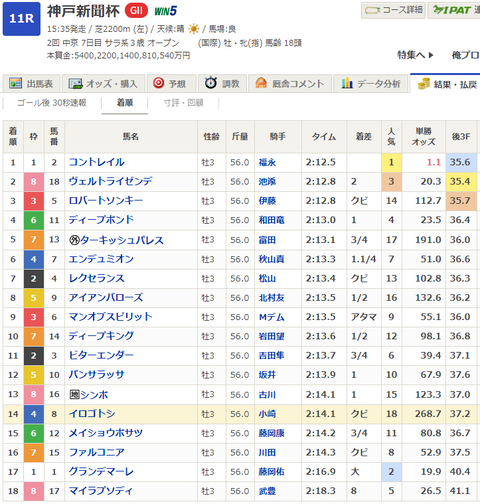Viewport: 480px width, 504px height.
Task: Open jockey 福永 profile
Action: pyautogui.click(x=267, y=163)
